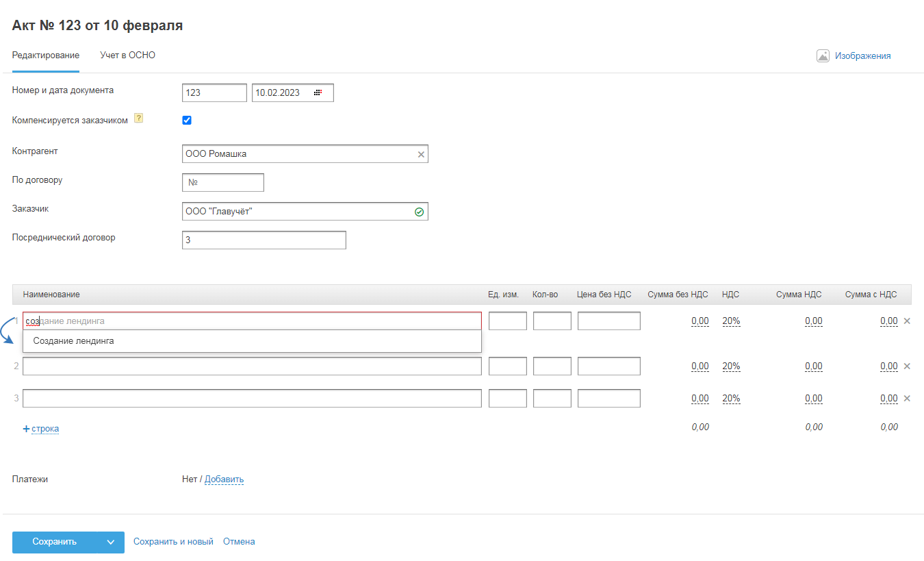Image resolution: width=924 pixels, height=561 pixels.
Task: Click the Посреднический договор field
Action: point(264,240)
